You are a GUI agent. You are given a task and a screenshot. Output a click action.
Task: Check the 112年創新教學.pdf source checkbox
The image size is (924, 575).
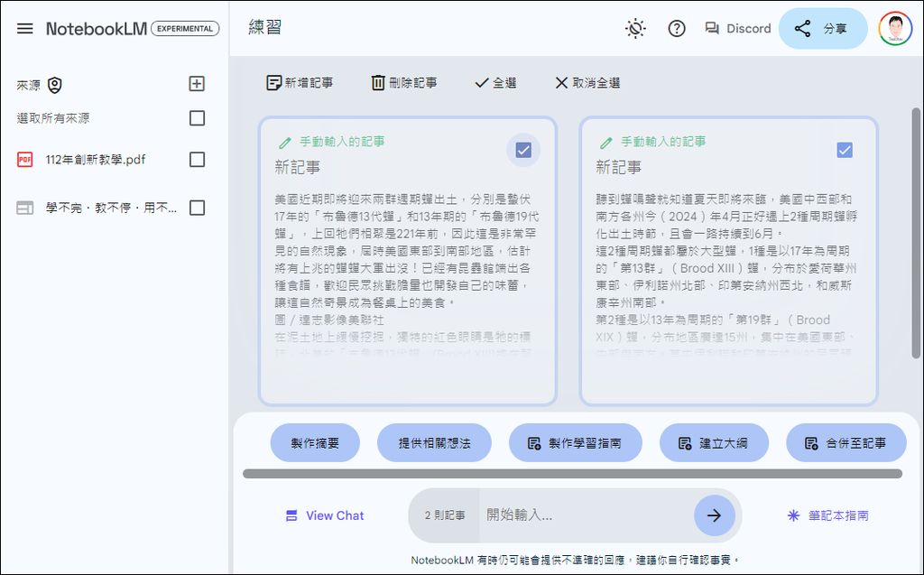point(197,160)
